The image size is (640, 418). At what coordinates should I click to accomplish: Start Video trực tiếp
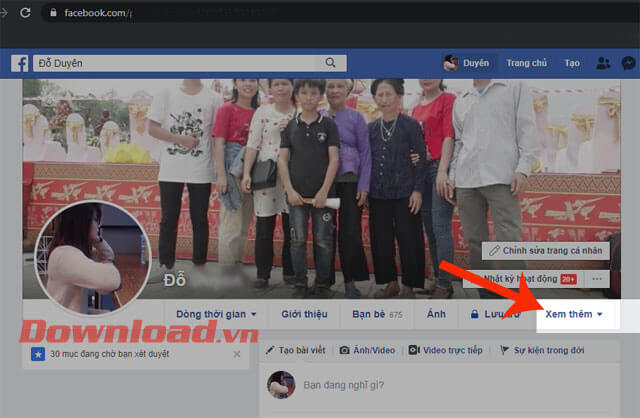(x=446, y=350)
